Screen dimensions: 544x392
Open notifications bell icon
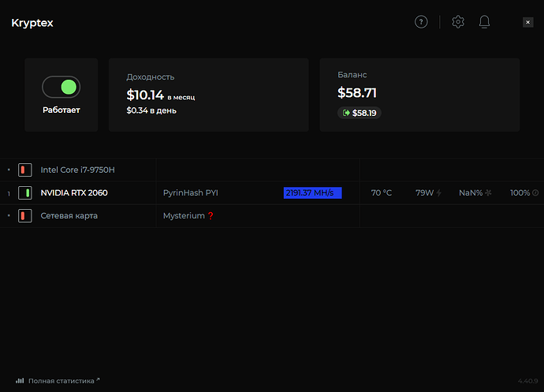point(484,22)
